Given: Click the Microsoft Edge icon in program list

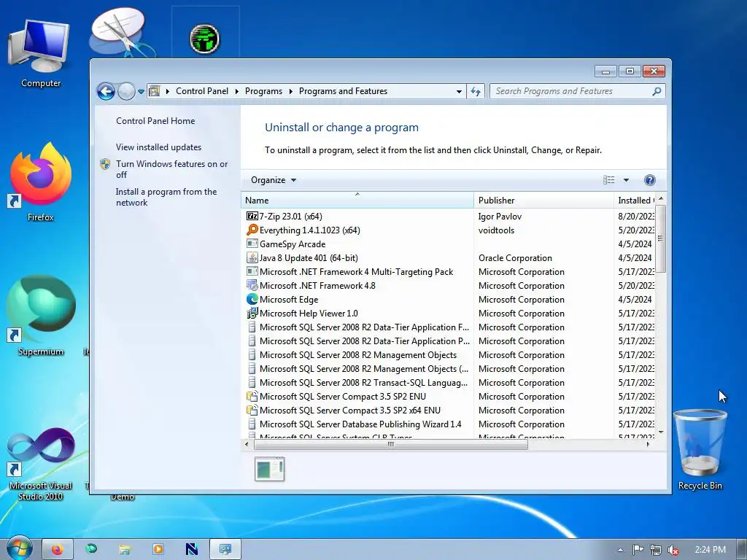Looking at the screenshot, I should [252, 299].
